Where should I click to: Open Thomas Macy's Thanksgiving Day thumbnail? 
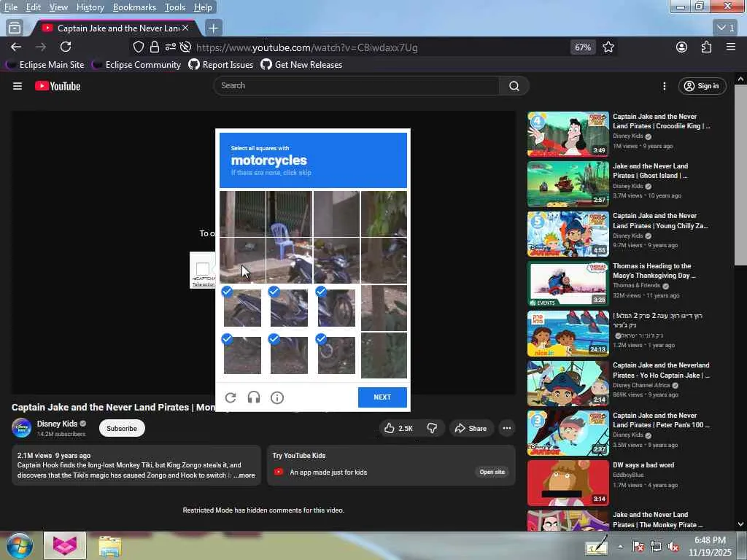pos(568,284)
